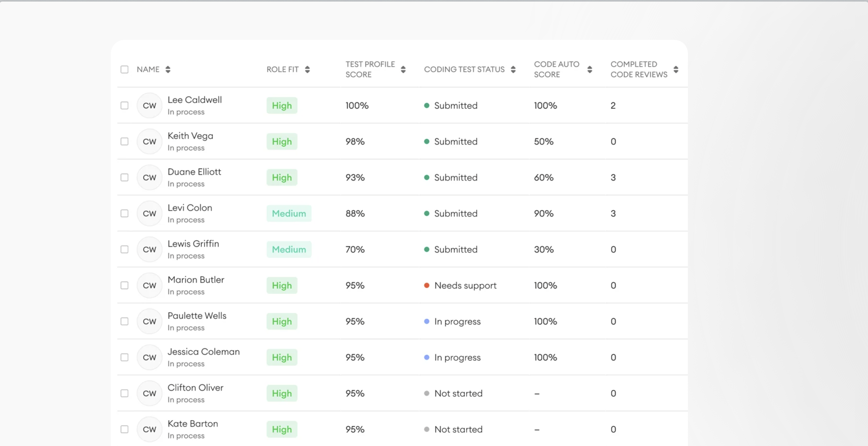
Task: Click Marion Butler's Needs support status
Action: [x=460, y=286]
